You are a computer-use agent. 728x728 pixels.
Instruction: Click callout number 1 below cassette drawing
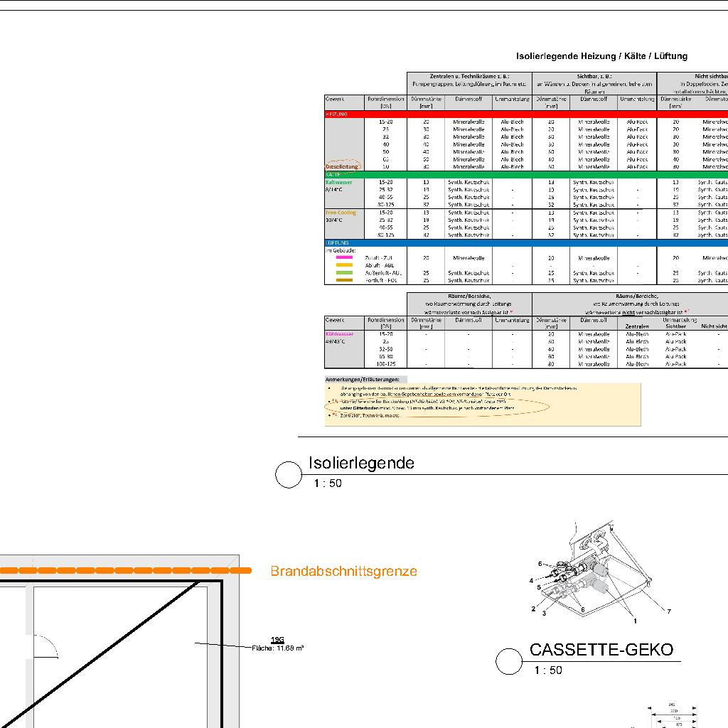(635, 621)
